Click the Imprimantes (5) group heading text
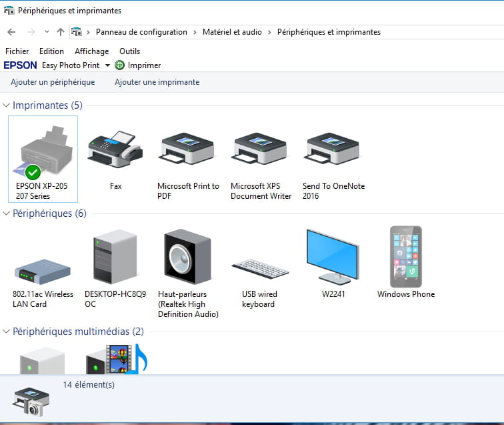The height and width of the screenshot is (425, 504). coord(47,105)
